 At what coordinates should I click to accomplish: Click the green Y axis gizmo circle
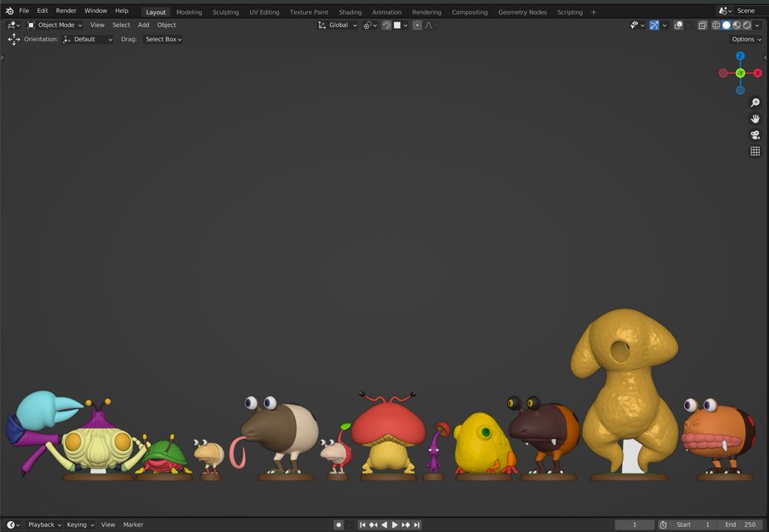pyautogui.click(x=740, y=73)
